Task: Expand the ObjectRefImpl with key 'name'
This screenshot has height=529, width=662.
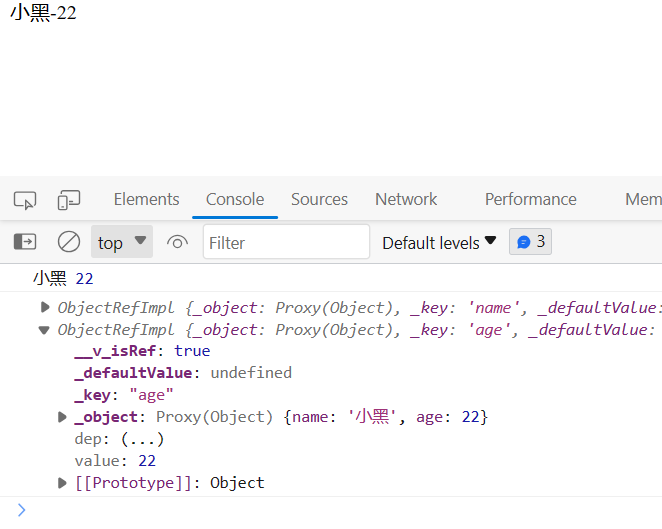Action: click(x=44, y=307)
